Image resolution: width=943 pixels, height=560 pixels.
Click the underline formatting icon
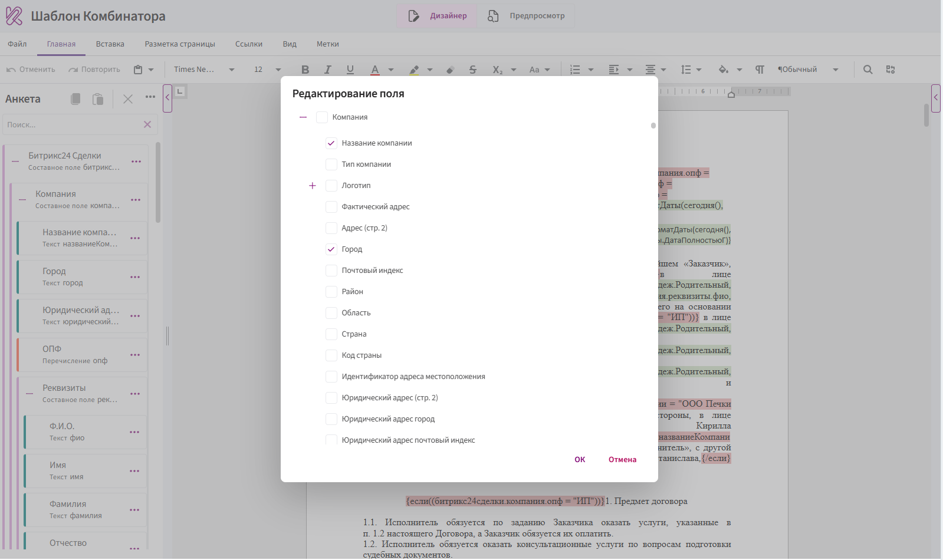pos(350,70)
